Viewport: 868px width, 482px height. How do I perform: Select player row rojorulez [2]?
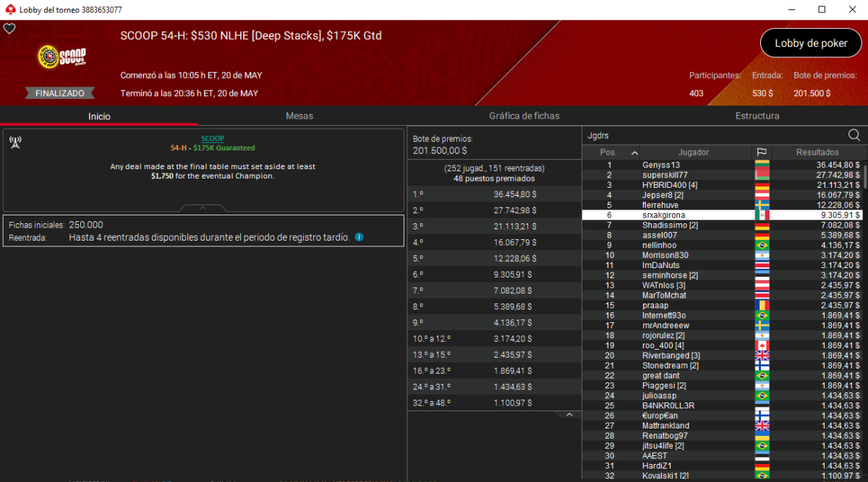[x=722, y=336]
